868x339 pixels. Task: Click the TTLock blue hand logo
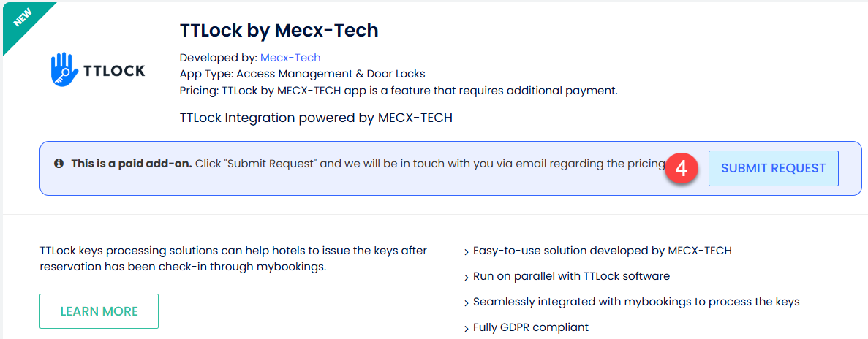coord(64,70)
